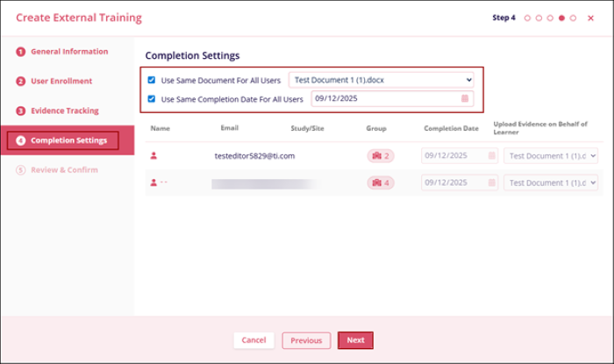Expand first row's upload evidence dropdown

point(550,155)
